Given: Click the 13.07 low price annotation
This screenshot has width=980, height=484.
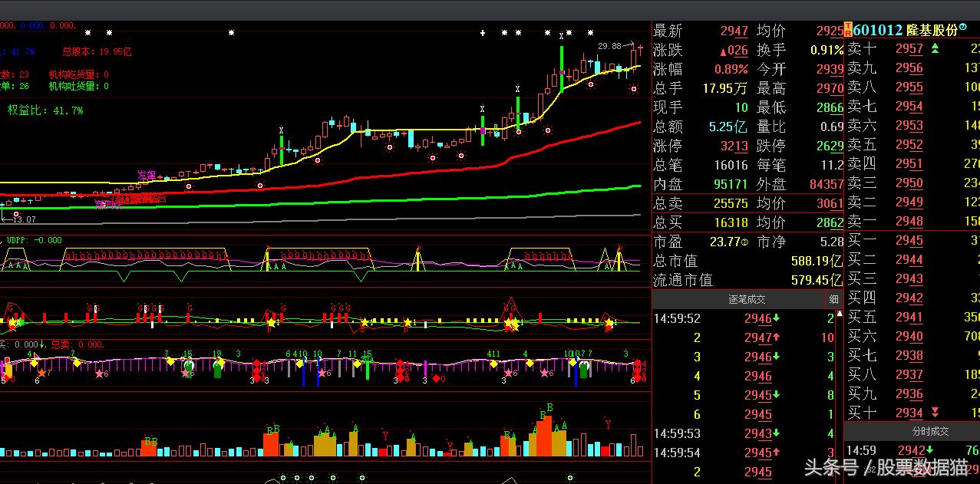Looking at the screenshot, I should [24, 219].
